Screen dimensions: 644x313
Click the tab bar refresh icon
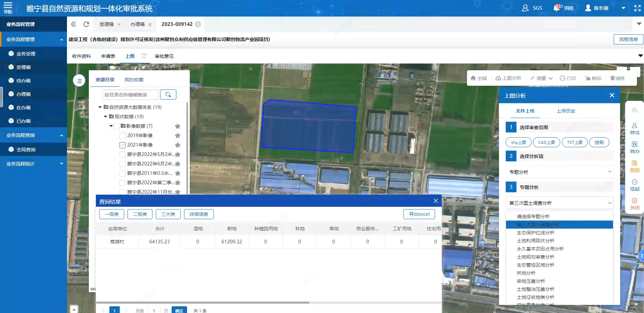[x=86, y=24]
